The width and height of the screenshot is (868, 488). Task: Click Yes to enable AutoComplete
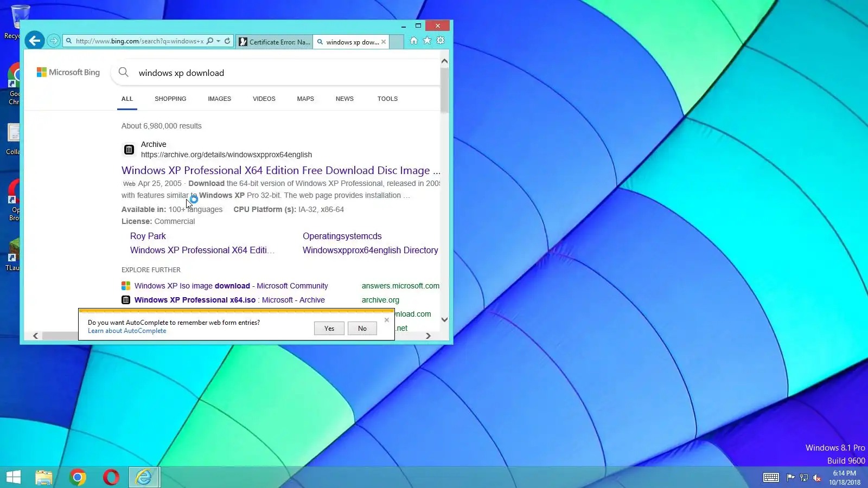(x=329, y=328)
